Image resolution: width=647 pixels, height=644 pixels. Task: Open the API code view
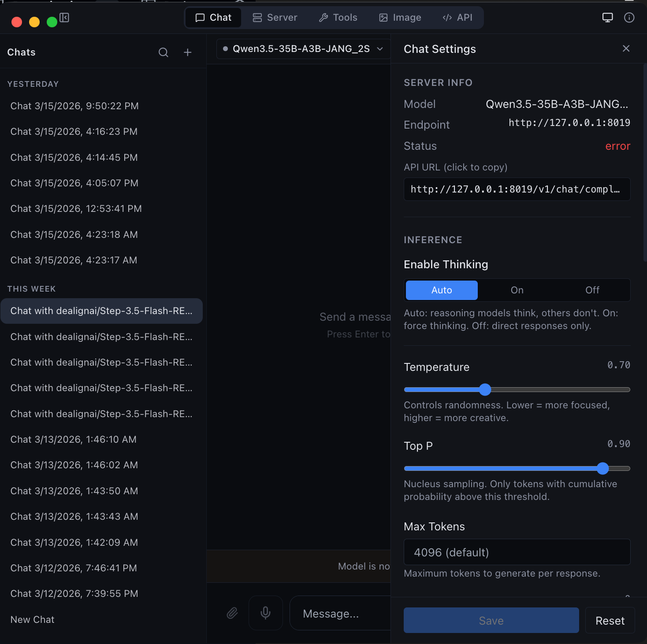[457, 17]
